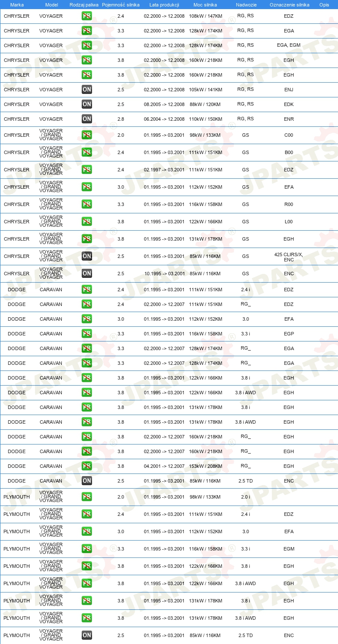Click the petrol icon in the C00 engine row

click(87, 135)
